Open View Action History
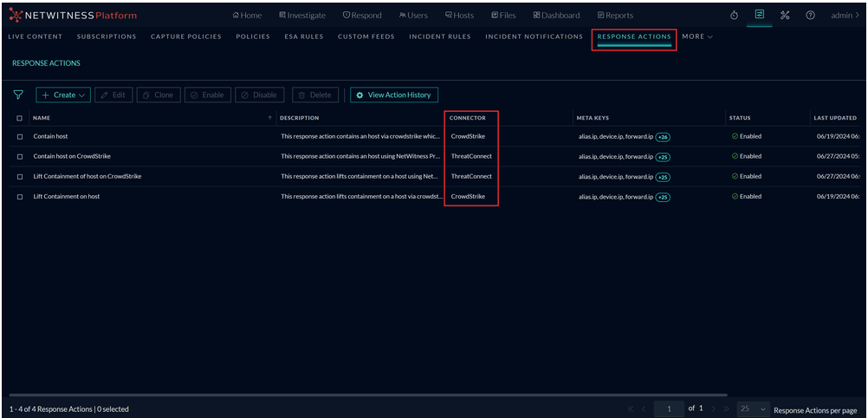Viewport: 868px width, 418px height. 394,95
